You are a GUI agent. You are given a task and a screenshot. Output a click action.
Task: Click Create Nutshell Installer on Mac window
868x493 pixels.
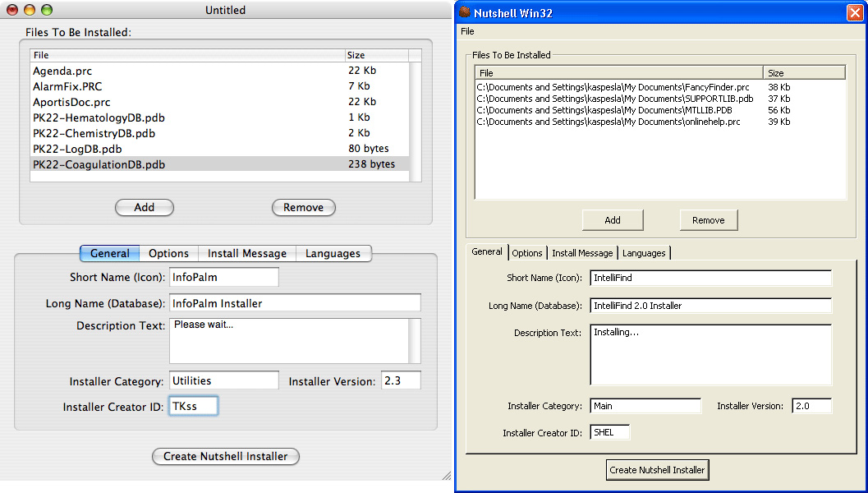pyautogui.click(x=226, y=457)
